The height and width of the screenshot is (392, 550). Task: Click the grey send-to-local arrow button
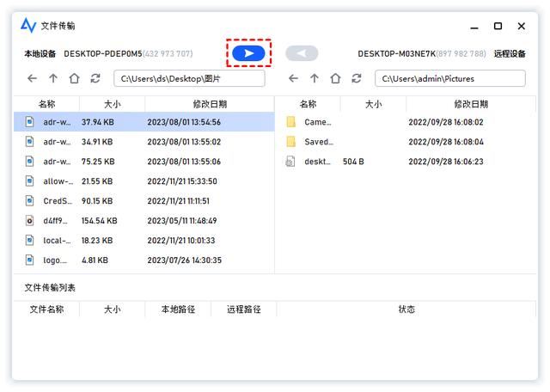click(302, 53)
